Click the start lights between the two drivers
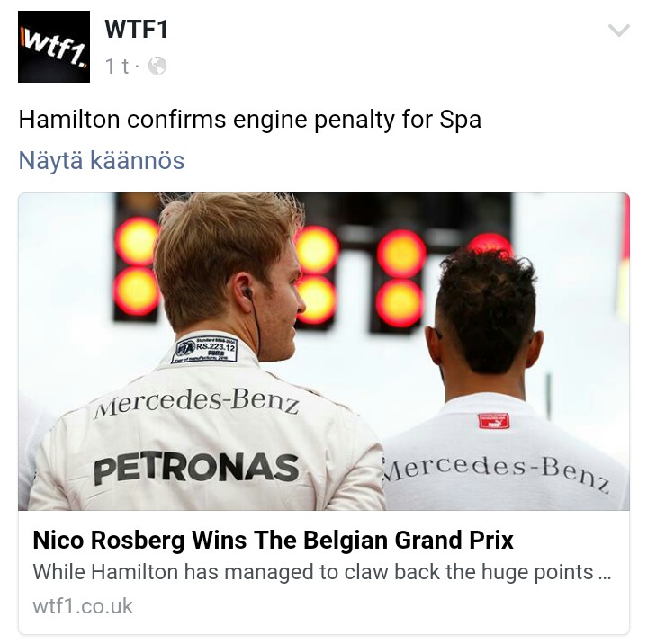Viewport: 648px width, 644px height. (400, 279)
